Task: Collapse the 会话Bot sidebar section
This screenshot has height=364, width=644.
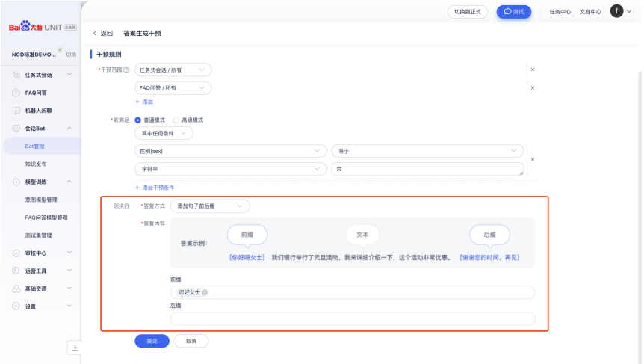Action: [x=69, y=128]
